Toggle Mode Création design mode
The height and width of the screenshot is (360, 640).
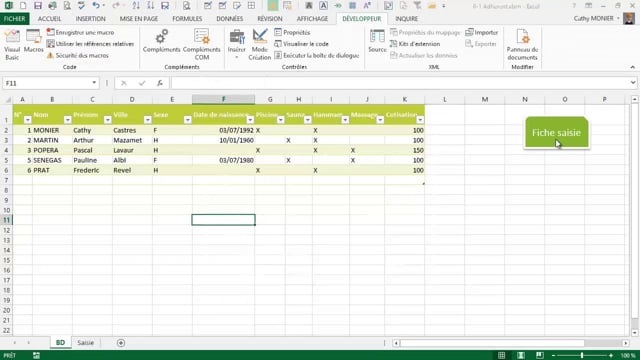[x=260, y=45]
